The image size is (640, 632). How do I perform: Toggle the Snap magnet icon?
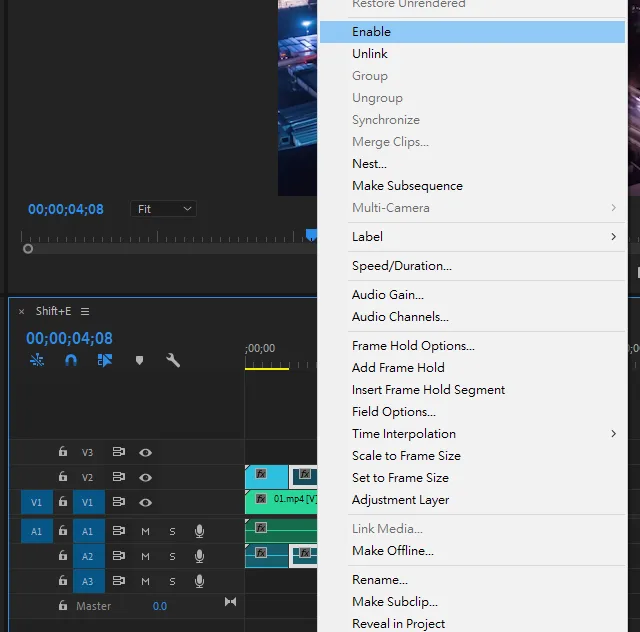[71, 360]
